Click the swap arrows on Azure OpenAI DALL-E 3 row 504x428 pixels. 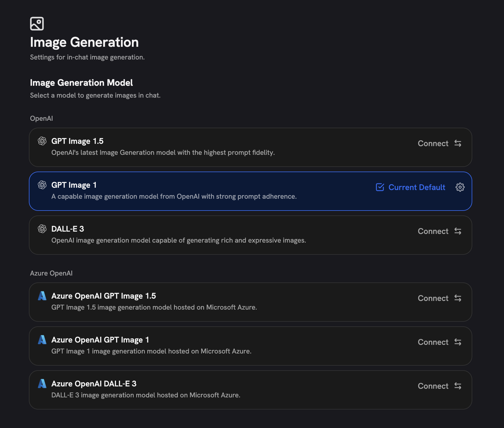click(457, 386)
